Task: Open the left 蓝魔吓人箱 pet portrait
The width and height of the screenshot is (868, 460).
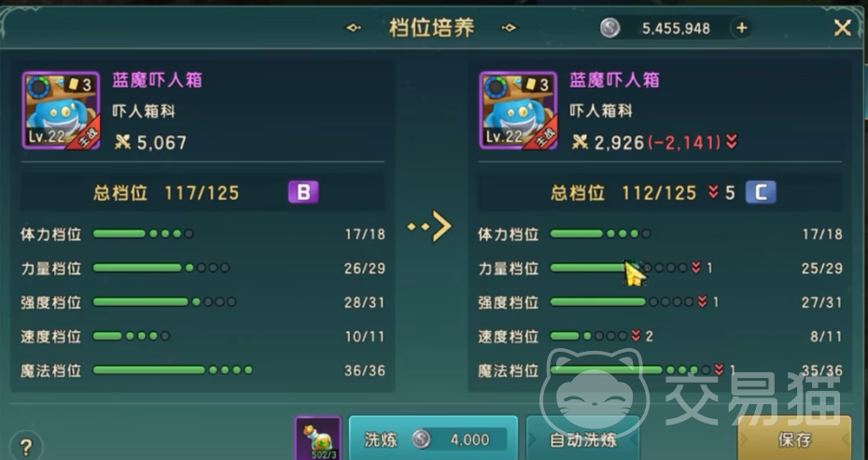Action: coord(61,111)
